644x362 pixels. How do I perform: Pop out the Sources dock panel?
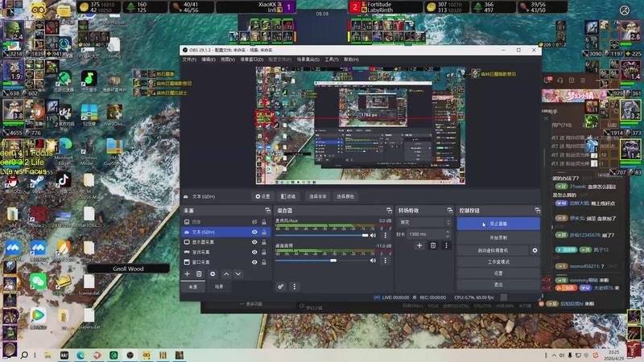pyautogui.click(x=268, y=210)
